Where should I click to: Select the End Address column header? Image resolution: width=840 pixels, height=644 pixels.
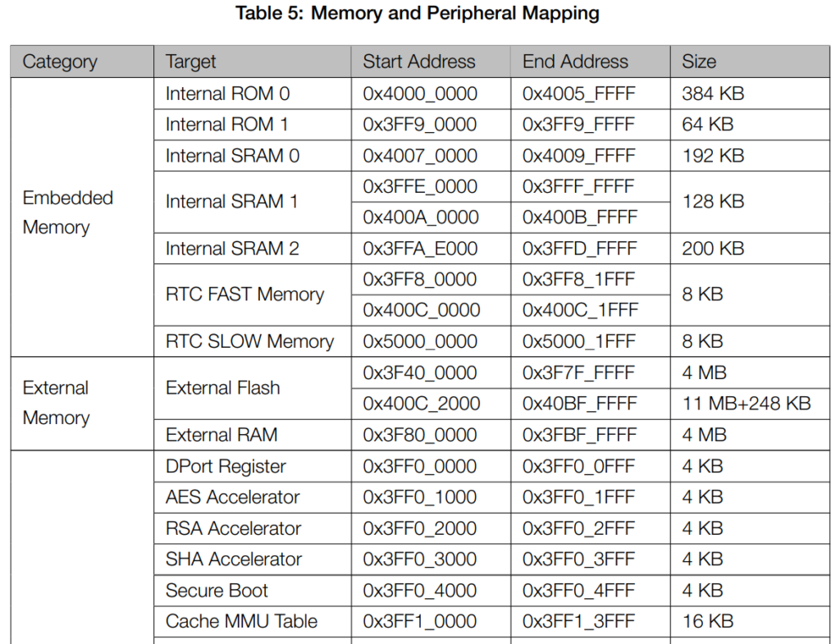point(575,62)
